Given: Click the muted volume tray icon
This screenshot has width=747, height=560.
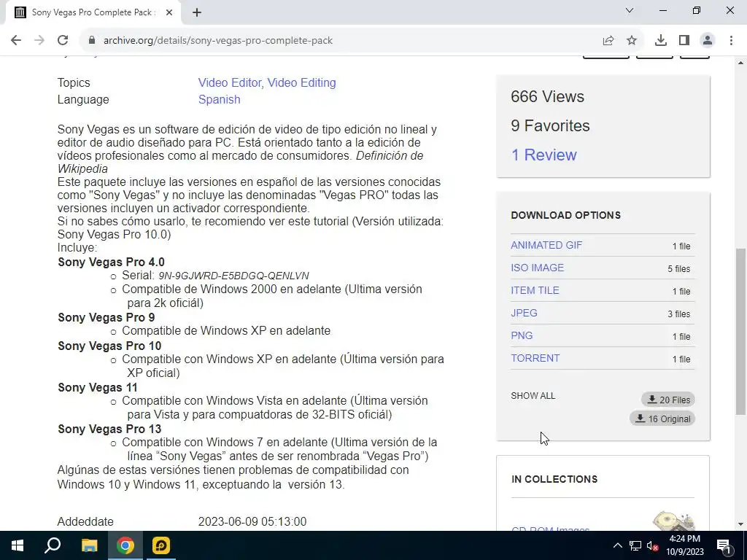Looking at the screenshot, I should 652,545.
